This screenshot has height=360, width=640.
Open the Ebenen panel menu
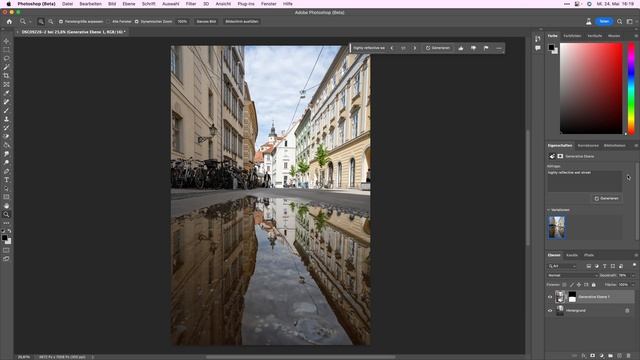pos(636,256)
